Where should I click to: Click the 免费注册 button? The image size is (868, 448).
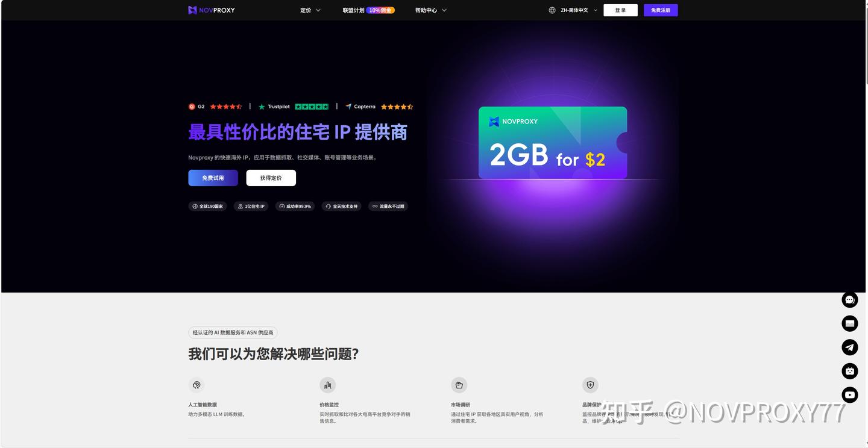tap(660, 10)
